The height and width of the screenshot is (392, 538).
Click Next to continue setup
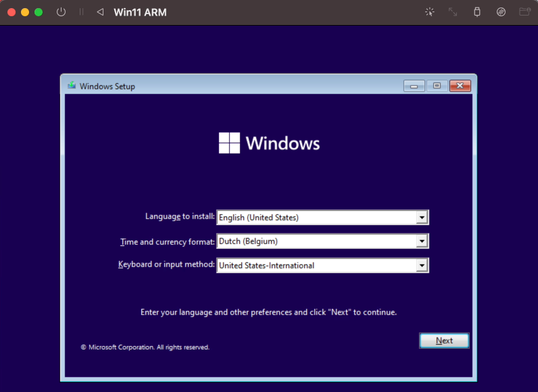444,341
